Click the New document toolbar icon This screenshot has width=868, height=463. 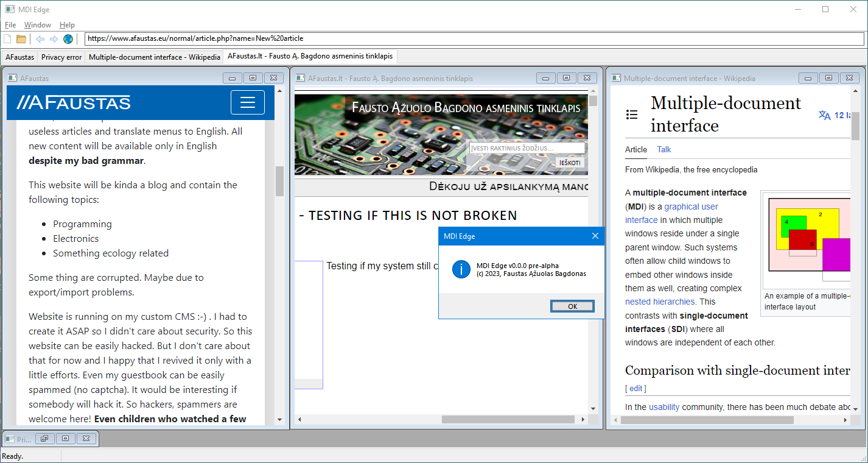(8, 39)
